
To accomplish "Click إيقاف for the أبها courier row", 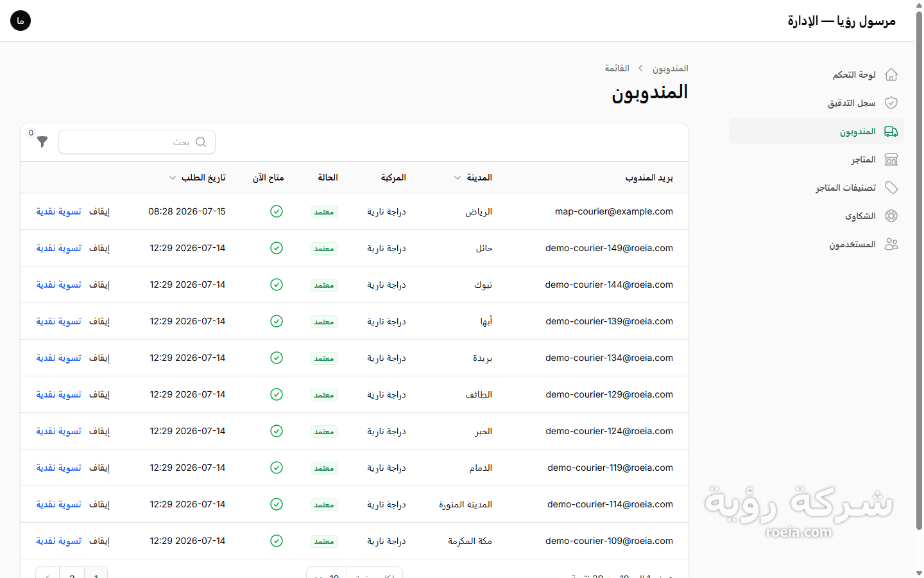I will coord(99,321).
